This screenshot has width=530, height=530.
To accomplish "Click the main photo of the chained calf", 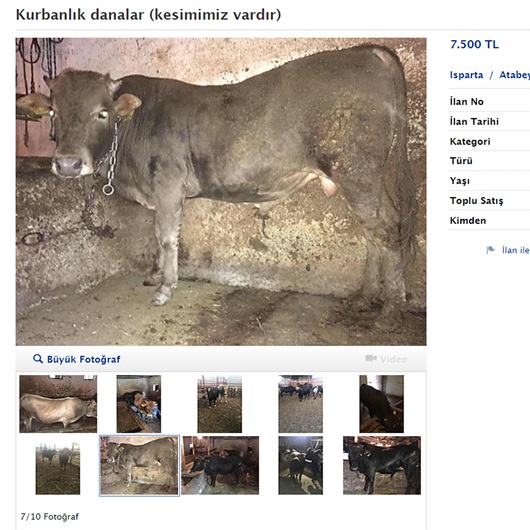I will (x=221, y=192).
